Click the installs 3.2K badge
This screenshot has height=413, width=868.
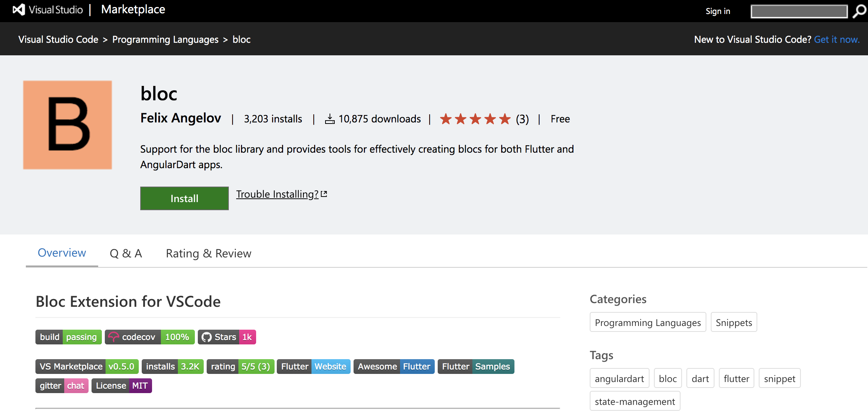(173, 367)
